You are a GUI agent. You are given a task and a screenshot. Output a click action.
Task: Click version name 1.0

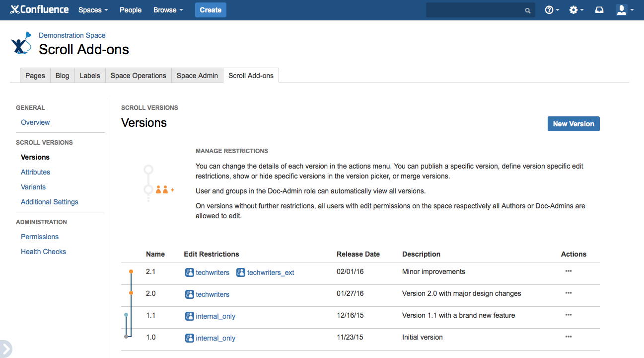coord(150,337)
